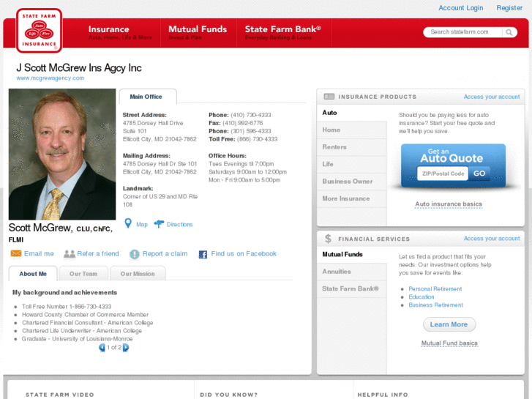Select the About Me tab
This screenshot has width=532, height=399.
[x=33, y=274]
